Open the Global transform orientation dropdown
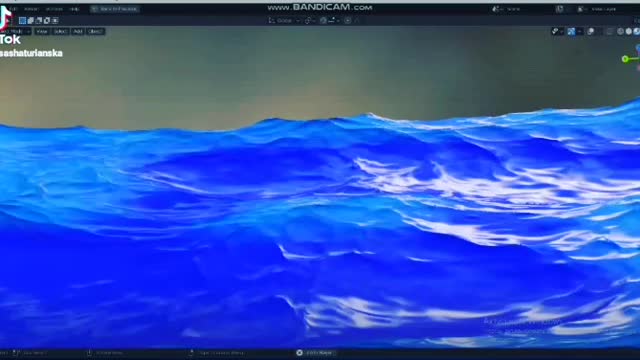This screenshot has height=360, width=640. (284, 20)
